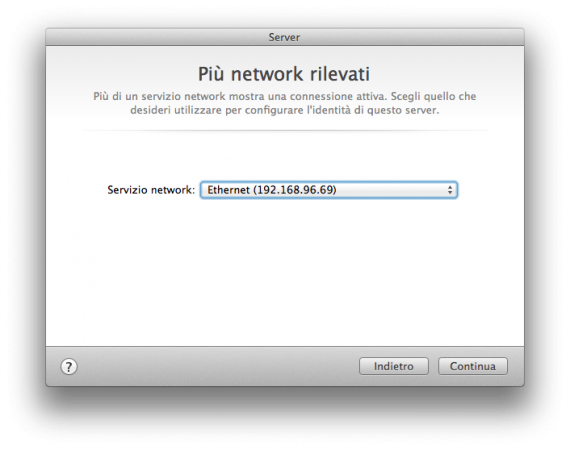Click the Server window title bar
Viewport: 570px width, 450px height.
(x=285, y=37)
